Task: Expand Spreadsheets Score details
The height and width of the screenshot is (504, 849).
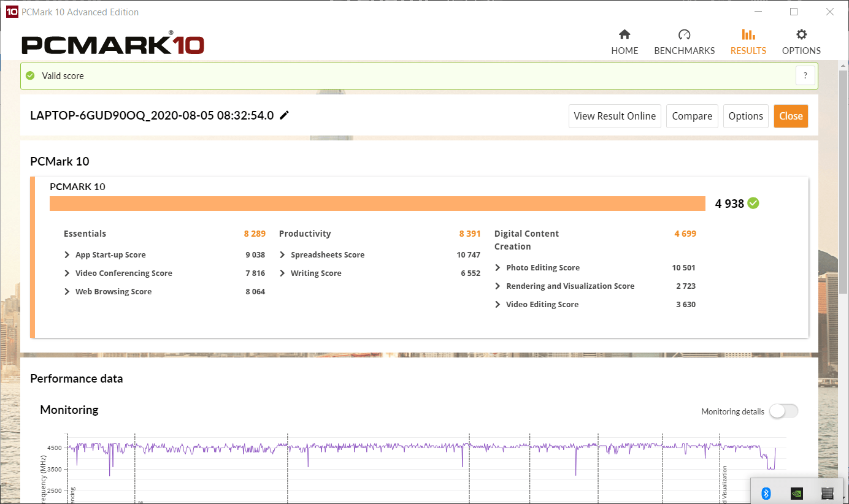Action: 283,255
